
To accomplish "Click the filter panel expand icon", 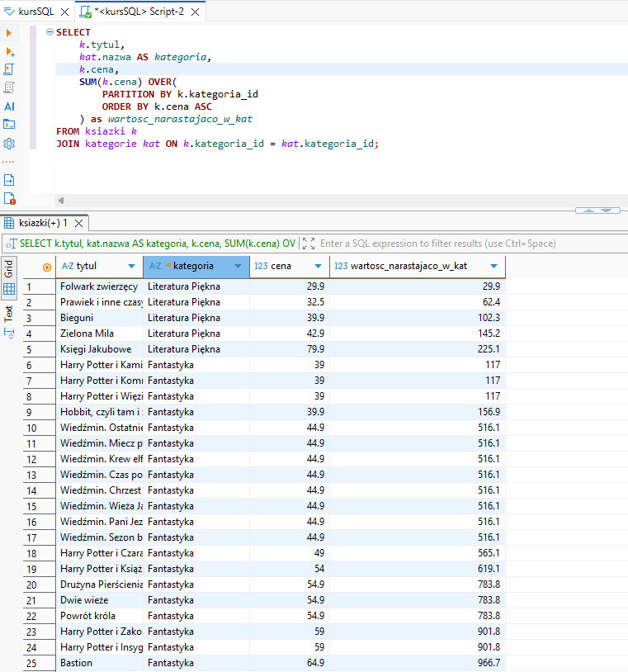I will (x=309, y=244).
